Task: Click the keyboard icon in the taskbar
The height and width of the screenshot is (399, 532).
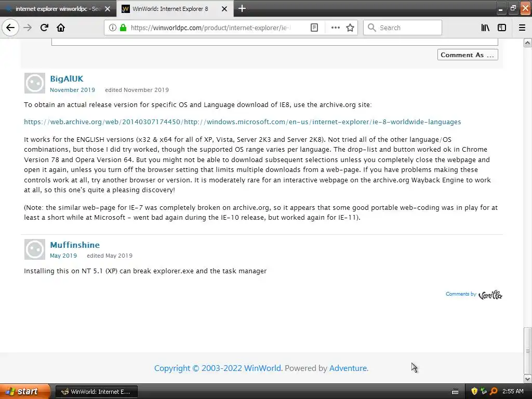Action: click(455, 392)
